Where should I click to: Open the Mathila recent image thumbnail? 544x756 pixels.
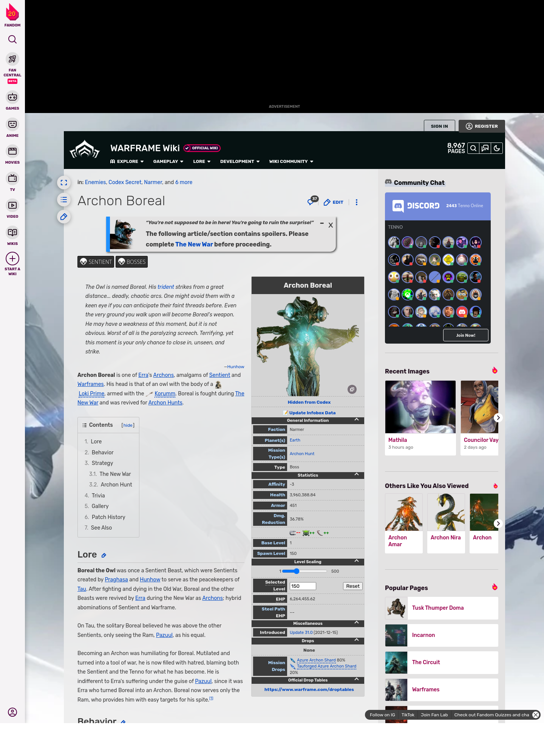point(420,407)
